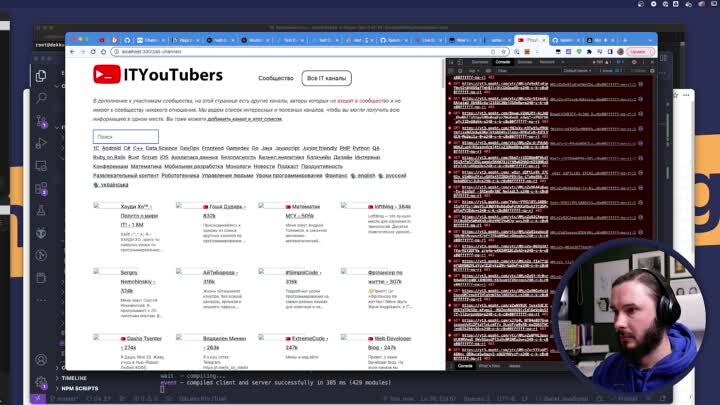The image size is (720, 405).
Task: Bookmark this page with star icon
Action: (x=504, y=52)
